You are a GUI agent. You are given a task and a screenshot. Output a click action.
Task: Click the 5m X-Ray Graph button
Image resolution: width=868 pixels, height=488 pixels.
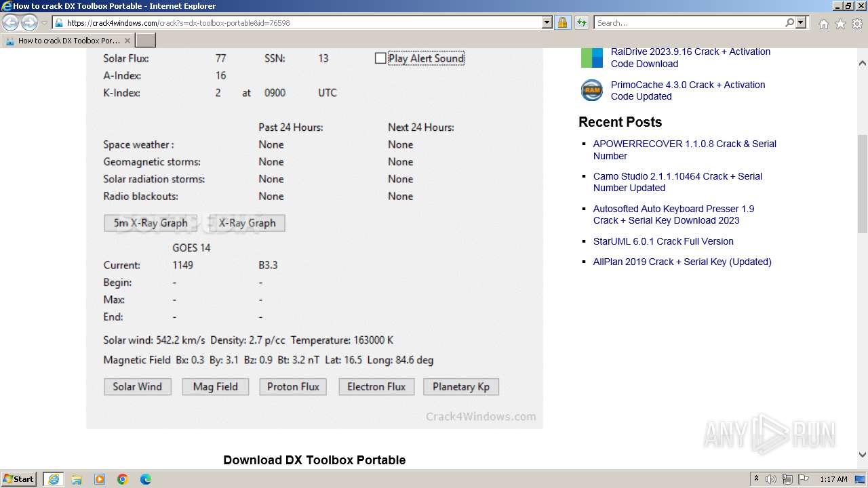(151, 223)
